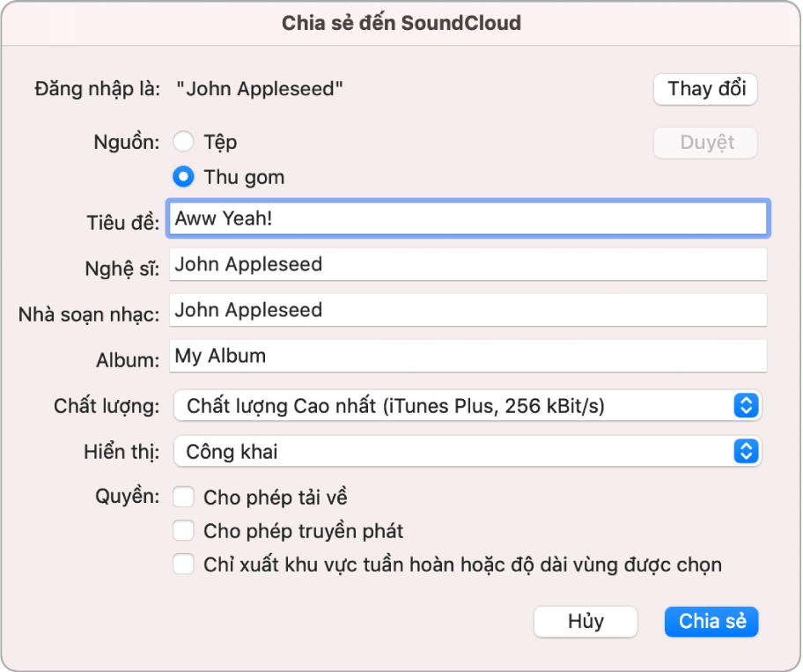Enable Cho phép truyền phát permission

point(183,530)
